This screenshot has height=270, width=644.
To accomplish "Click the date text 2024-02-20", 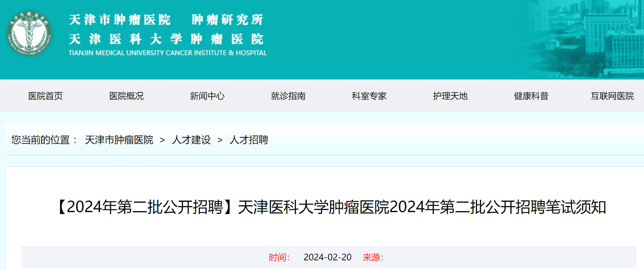I will [x=328, y=257].
